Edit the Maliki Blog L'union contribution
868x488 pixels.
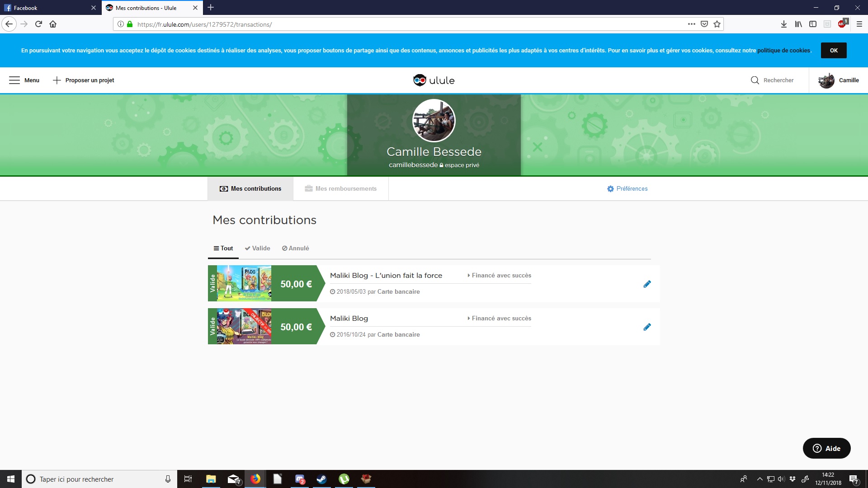[x=647, y=284]
